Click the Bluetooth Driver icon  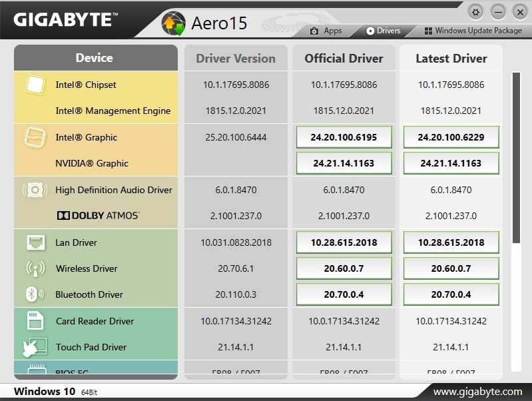coord(35,294)
